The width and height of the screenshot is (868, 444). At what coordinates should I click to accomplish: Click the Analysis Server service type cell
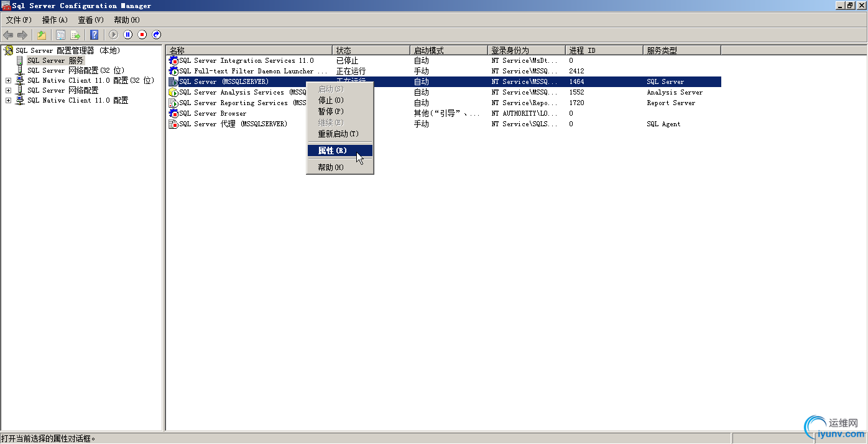675,92
